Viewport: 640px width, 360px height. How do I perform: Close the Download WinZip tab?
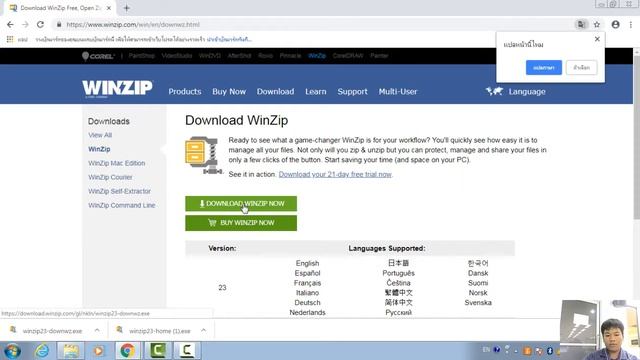109,8
